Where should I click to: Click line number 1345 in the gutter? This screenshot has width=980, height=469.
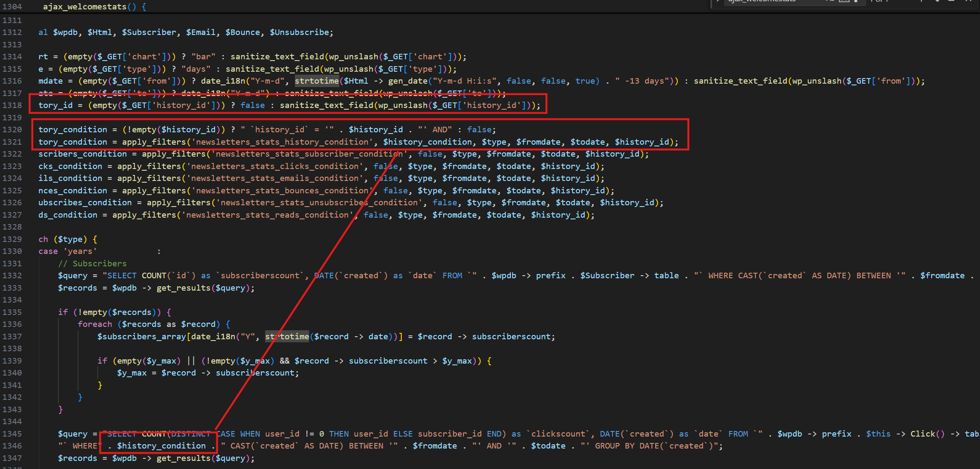(x=12, y=434)
